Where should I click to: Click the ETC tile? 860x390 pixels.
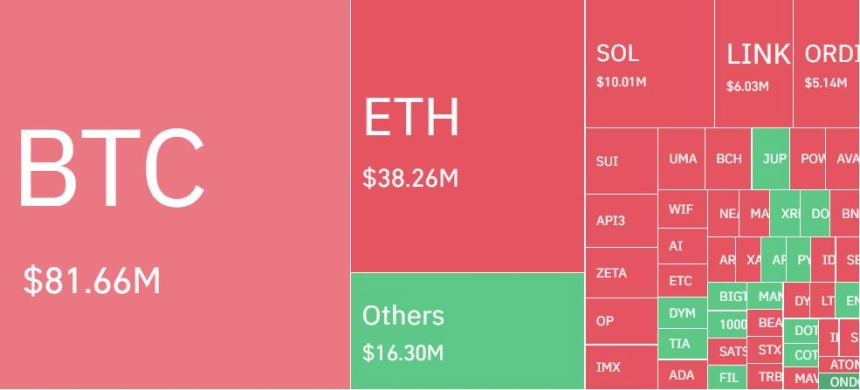click(682, 281)
